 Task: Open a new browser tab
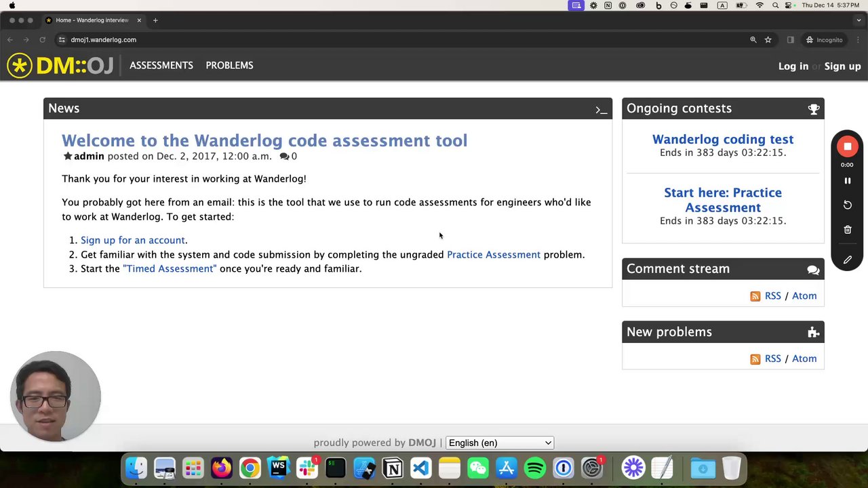click(155, 20)
